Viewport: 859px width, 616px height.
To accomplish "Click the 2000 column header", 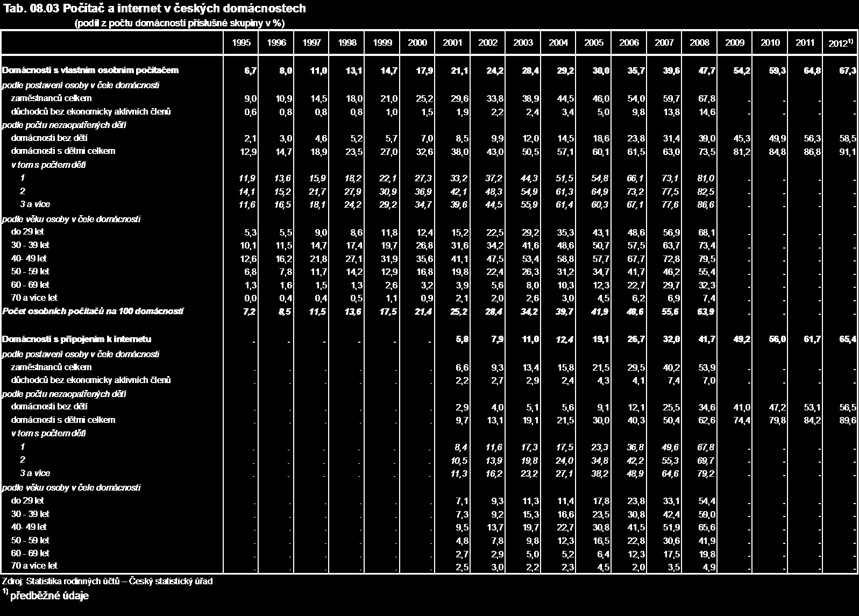I will coord(417,43).
